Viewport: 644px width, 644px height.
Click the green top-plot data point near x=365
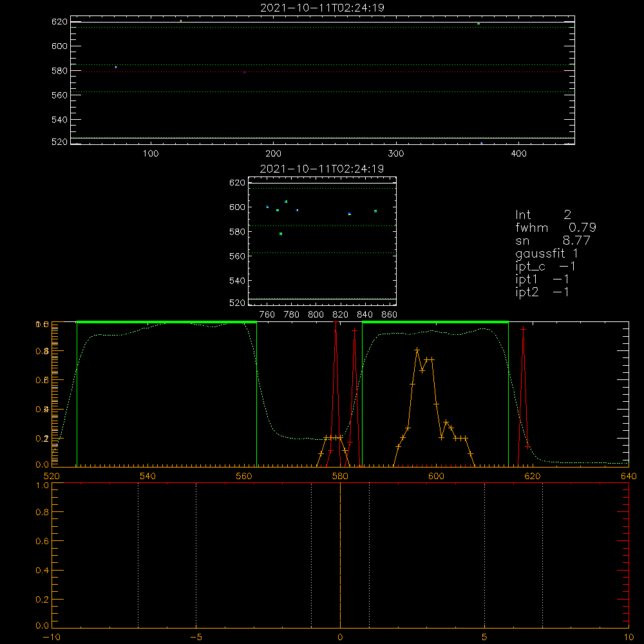(x=478, y=24)
